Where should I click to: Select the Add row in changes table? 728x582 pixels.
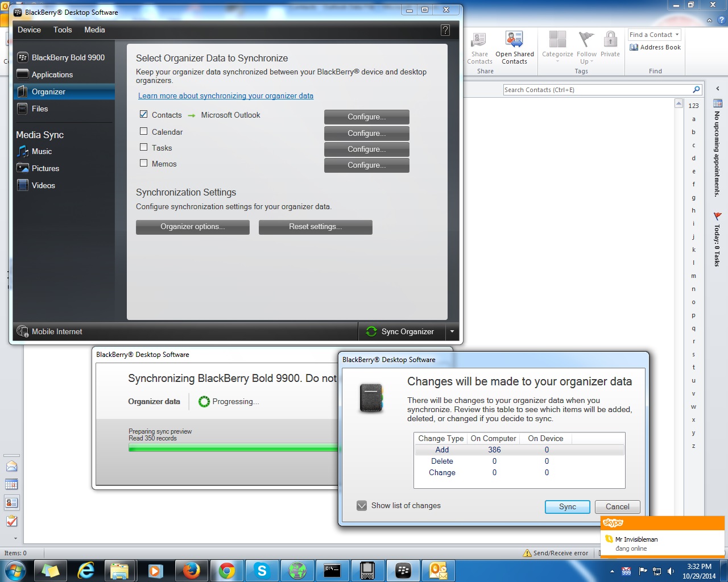click(519, 450)
